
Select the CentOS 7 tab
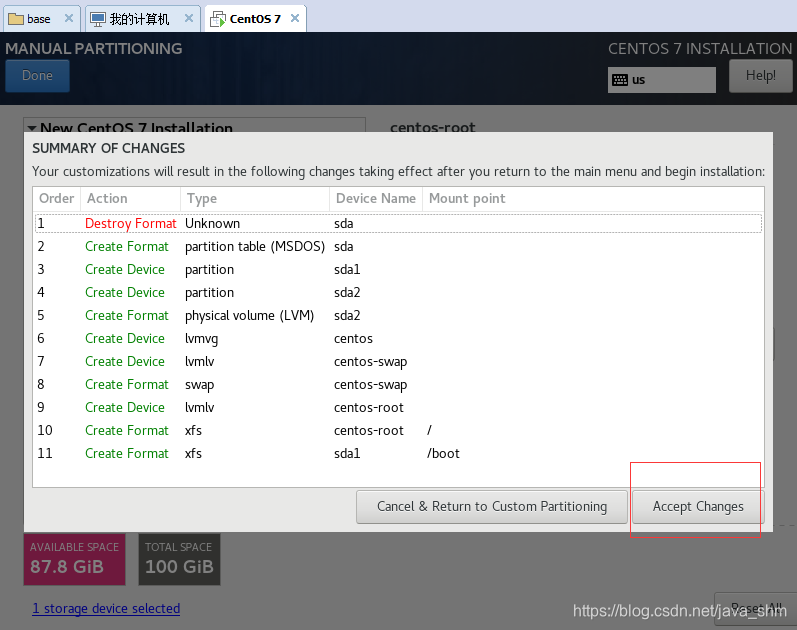[x=255, y=19]
